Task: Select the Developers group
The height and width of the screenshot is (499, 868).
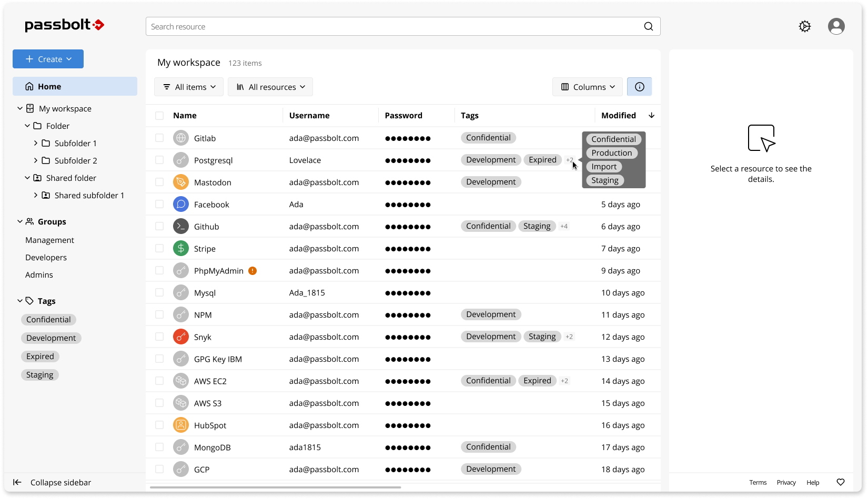Action: point(46,257)
